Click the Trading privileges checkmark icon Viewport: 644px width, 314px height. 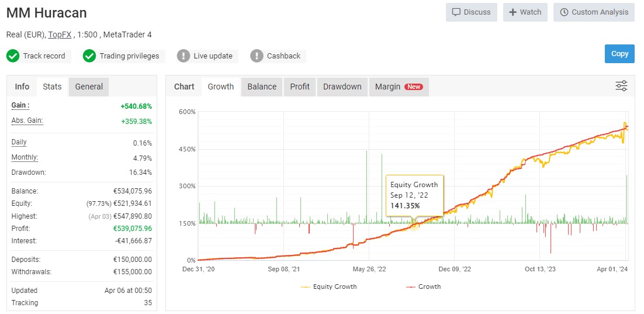point(89,56)
